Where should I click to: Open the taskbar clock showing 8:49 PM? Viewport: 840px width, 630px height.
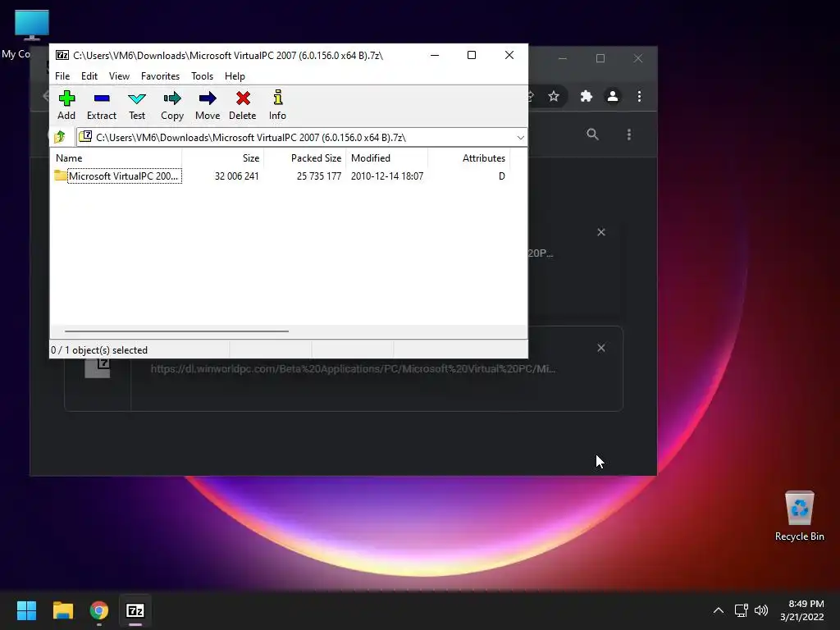coord(802,610)
